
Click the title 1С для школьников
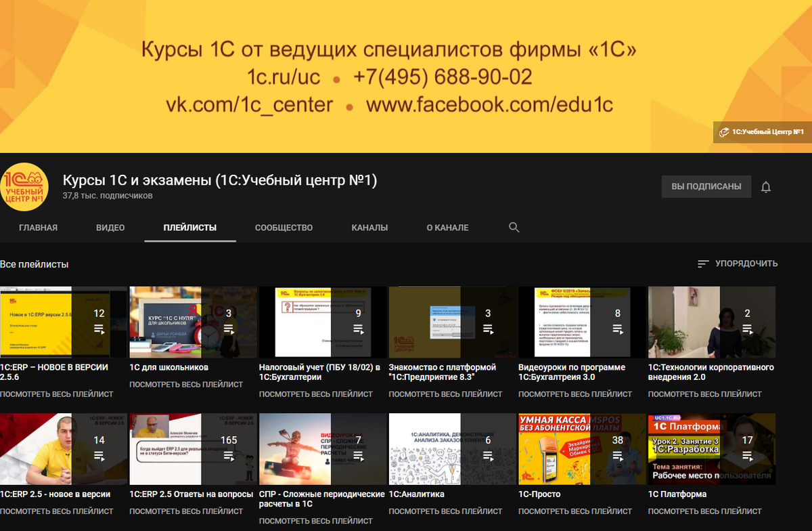169,367
